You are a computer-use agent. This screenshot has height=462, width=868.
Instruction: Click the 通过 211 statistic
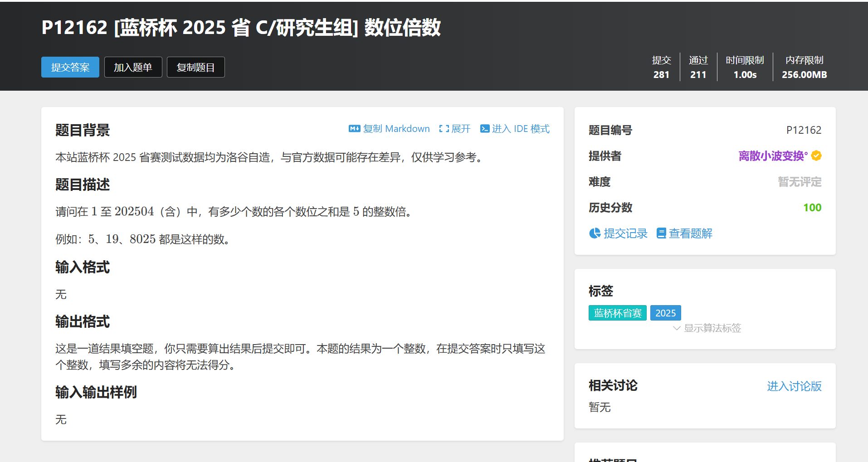(698, 67)
